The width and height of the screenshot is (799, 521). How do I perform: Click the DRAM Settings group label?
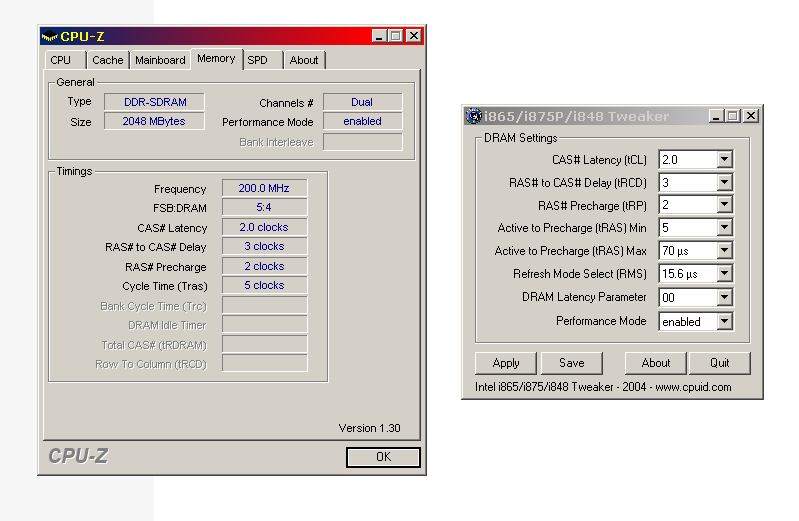tap(520, 138)
